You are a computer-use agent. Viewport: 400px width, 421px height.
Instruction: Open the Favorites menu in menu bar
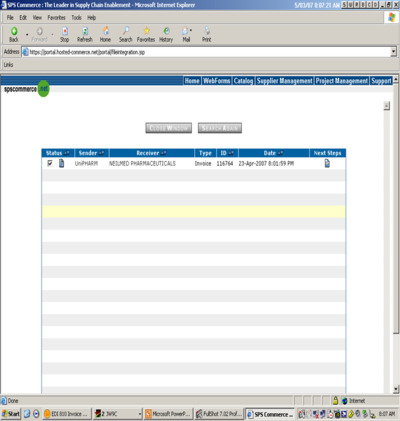(56, 18)
